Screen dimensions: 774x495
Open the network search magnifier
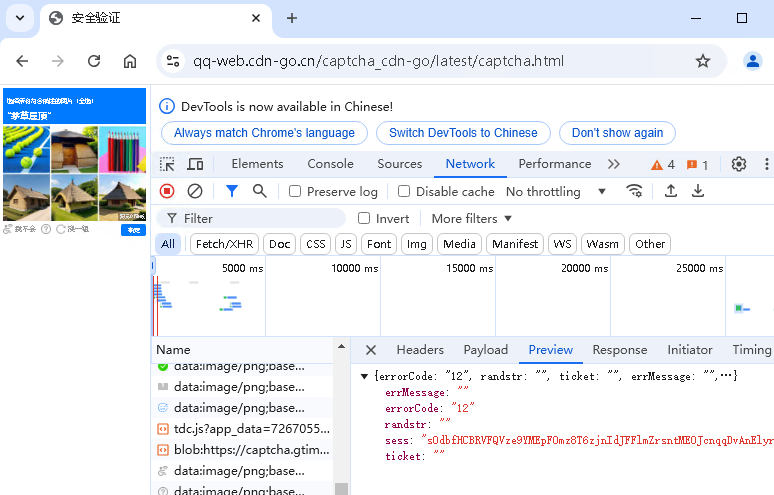click(x=260, y=191)
